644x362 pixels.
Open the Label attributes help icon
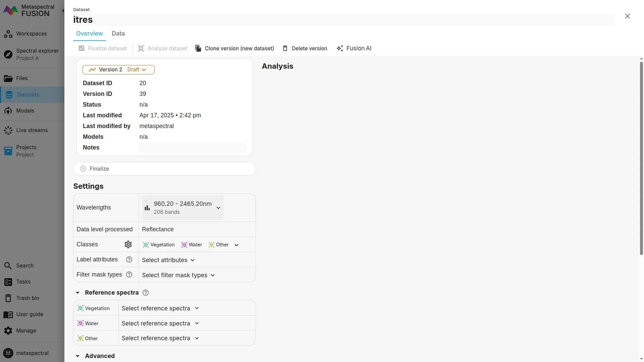129,259
